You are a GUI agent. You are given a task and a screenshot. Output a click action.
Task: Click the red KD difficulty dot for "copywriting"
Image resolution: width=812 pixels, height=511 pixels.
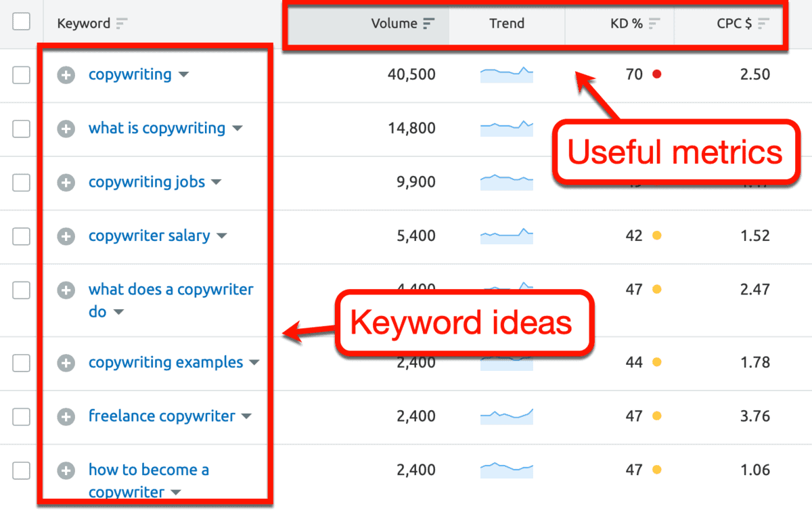tap(658, 74)
